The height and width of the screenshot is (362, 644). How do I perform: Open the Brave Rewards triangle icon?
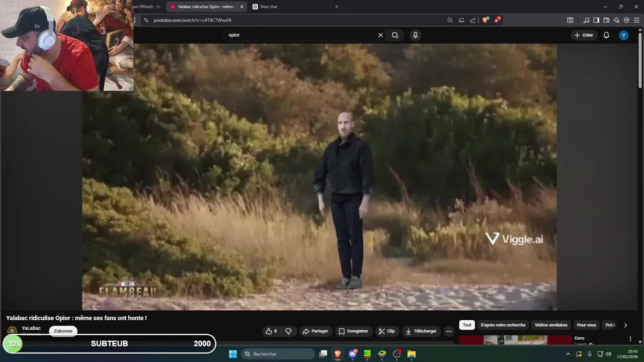(x=497, y=20)
